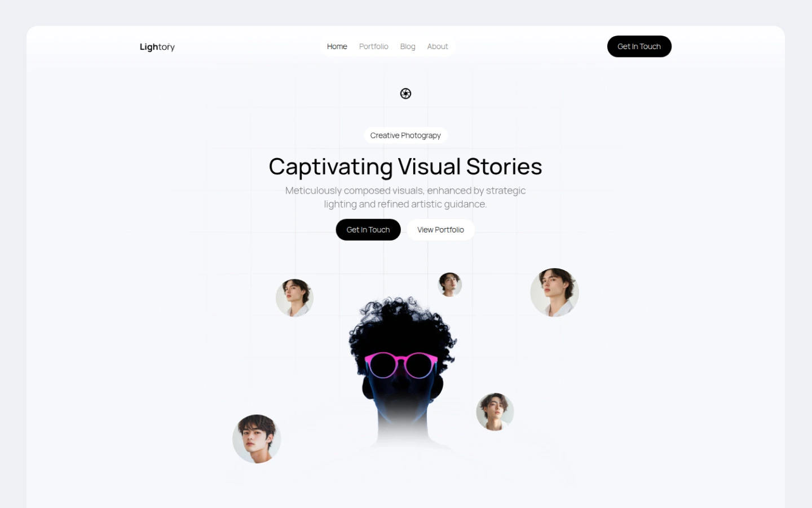Go to the Blog page

pyautogui.click(x=408, y=46)
